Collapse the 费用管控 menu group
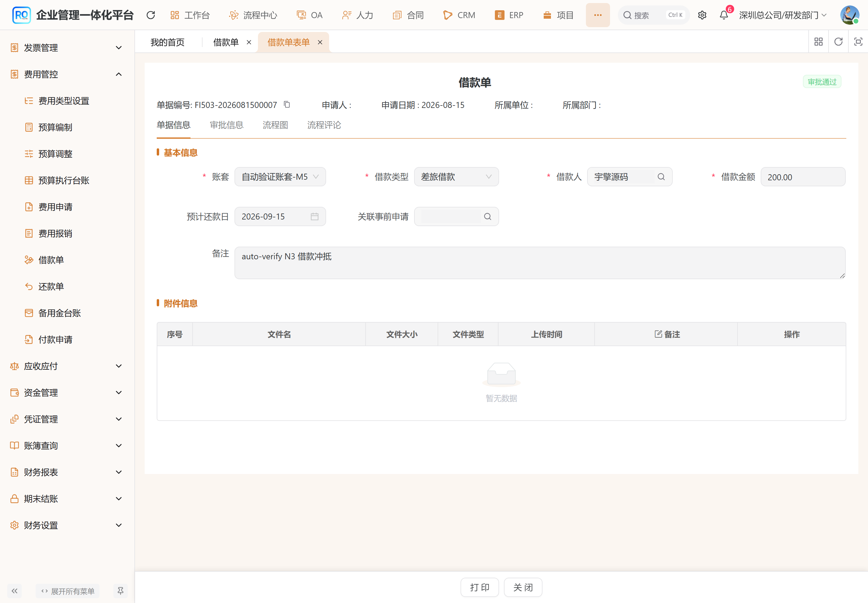868x603 pixels. point(67,74)
